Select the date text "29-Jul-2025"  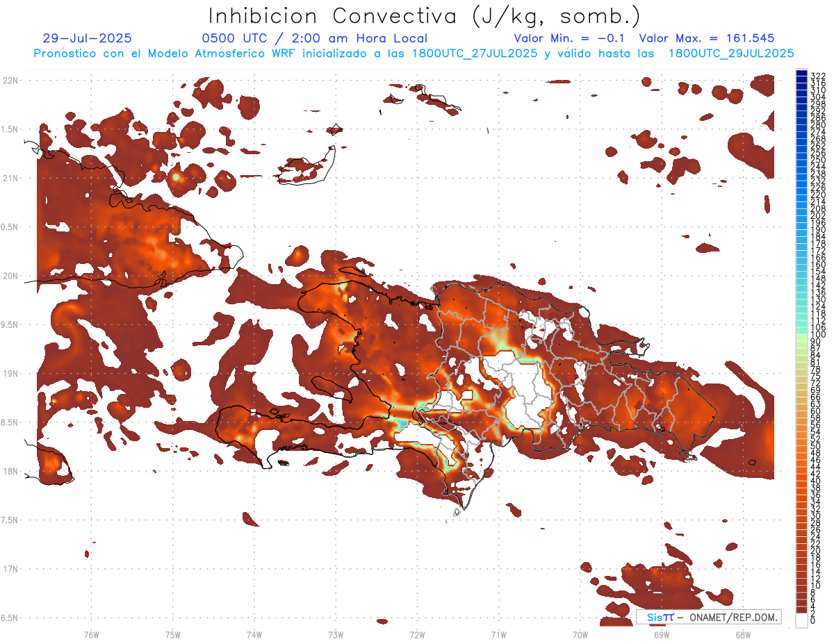coord(87,38)
